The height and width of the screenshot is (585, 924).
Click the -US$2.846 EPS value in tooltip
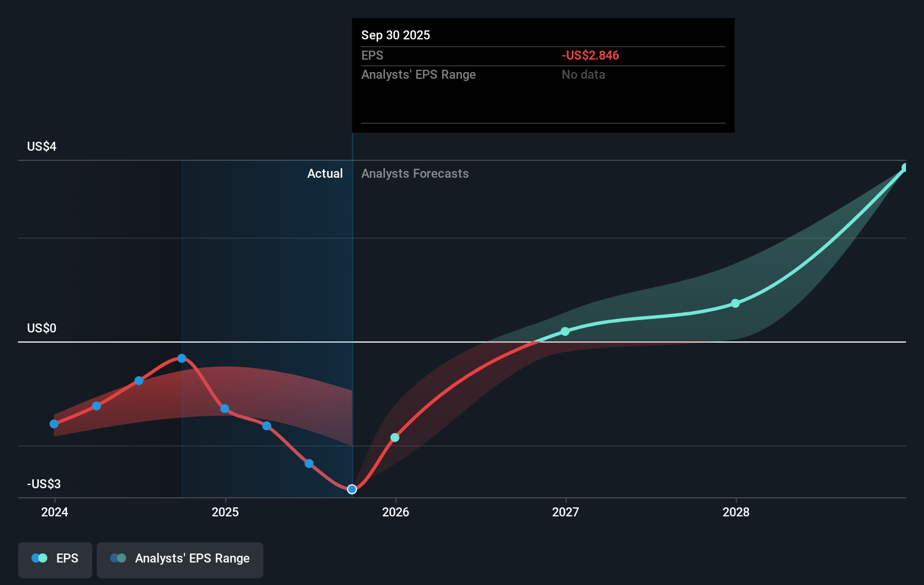(590, 56)
